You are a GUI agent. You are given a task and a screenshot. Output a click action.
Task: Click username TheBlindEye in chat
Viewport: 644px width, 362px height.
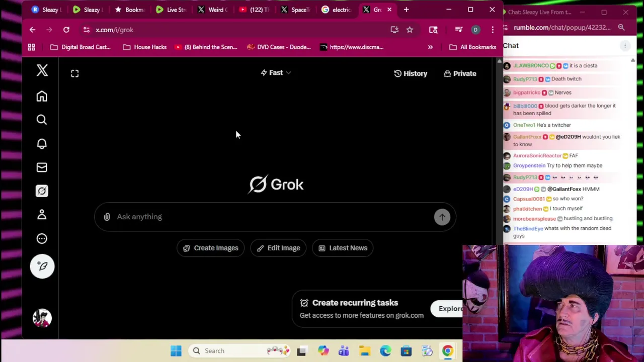tap(528, 228)
